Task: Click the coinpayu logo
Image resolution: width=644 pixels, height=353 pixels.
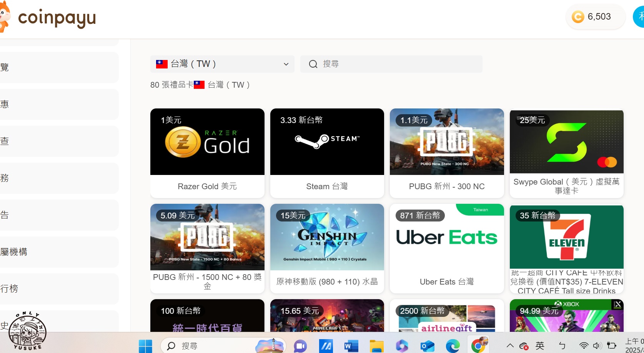Action: point(48,18)
